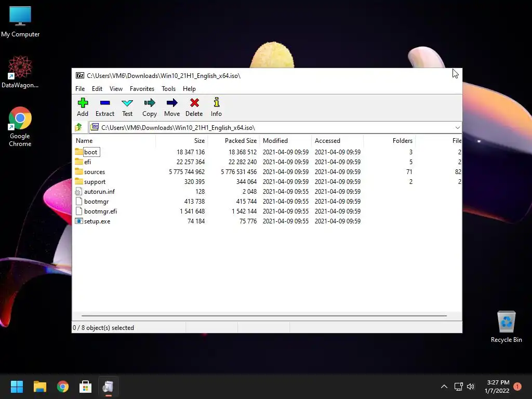Open File Explorer from taskbar
The width and height of the screenshot is (532, 399).
tap(39, 387)
